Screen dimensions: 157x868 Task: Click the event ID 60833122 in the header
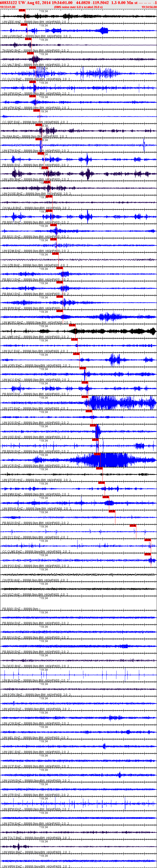click(x=9, y=3)
